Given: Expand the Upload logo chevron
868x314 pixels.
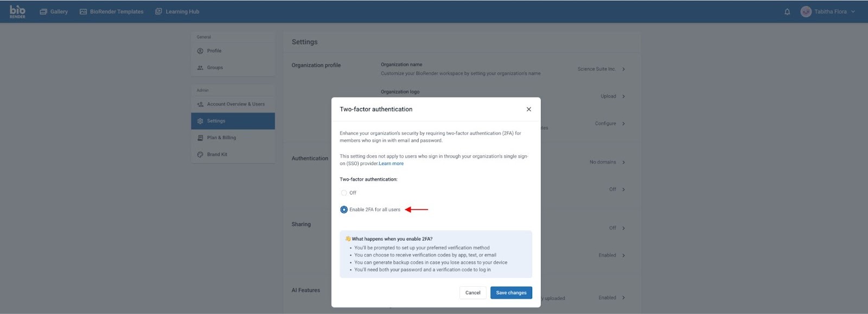Looking at the screenshot, I should 623,97.
